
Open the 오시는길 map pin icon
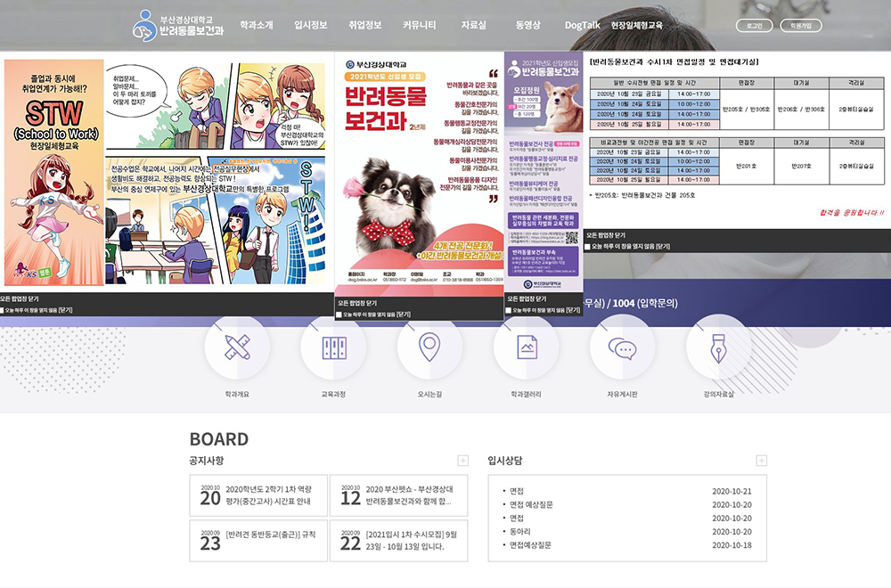click(429, 347)
